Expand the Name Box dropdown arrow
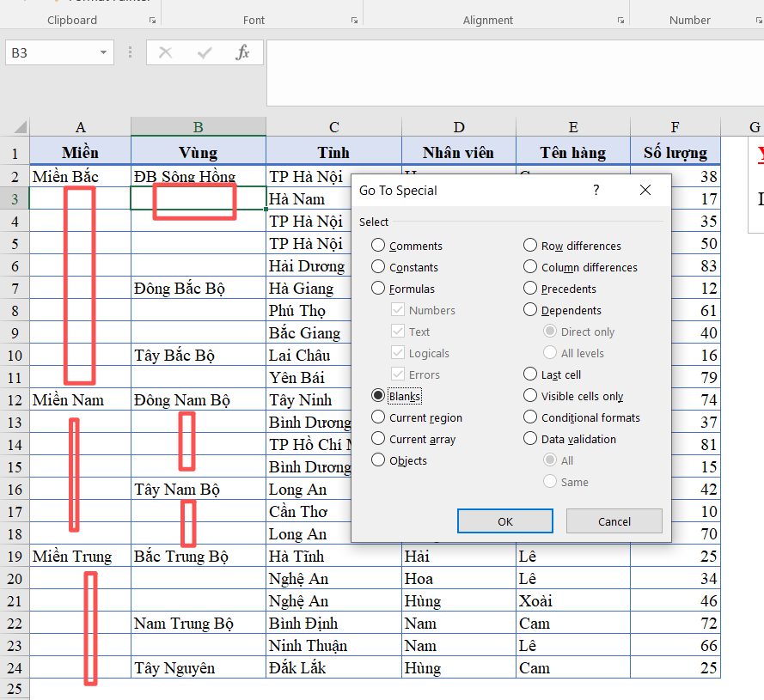764x700 pixels. 104,53
